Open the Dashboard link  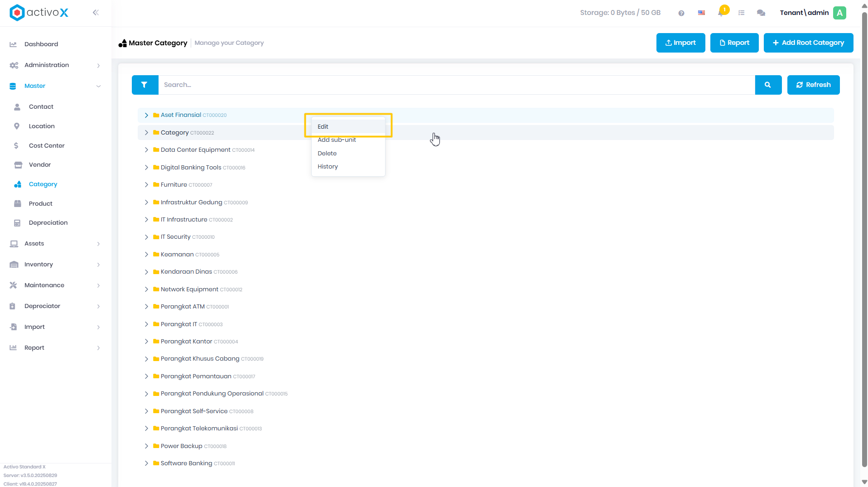41,44
